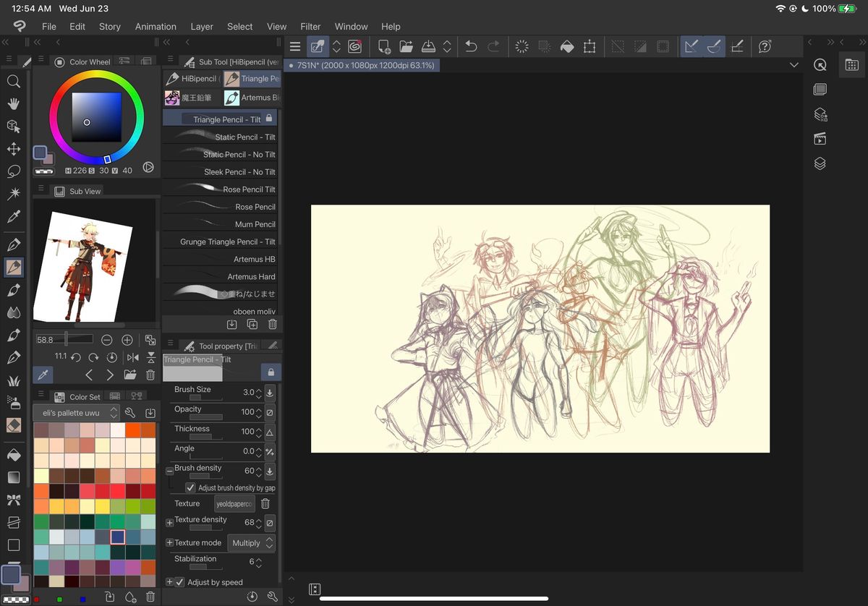This screenshot has width=868, height=606.
Task: Select Static Pencil - No Tilt brush
Action: point(220,154)
